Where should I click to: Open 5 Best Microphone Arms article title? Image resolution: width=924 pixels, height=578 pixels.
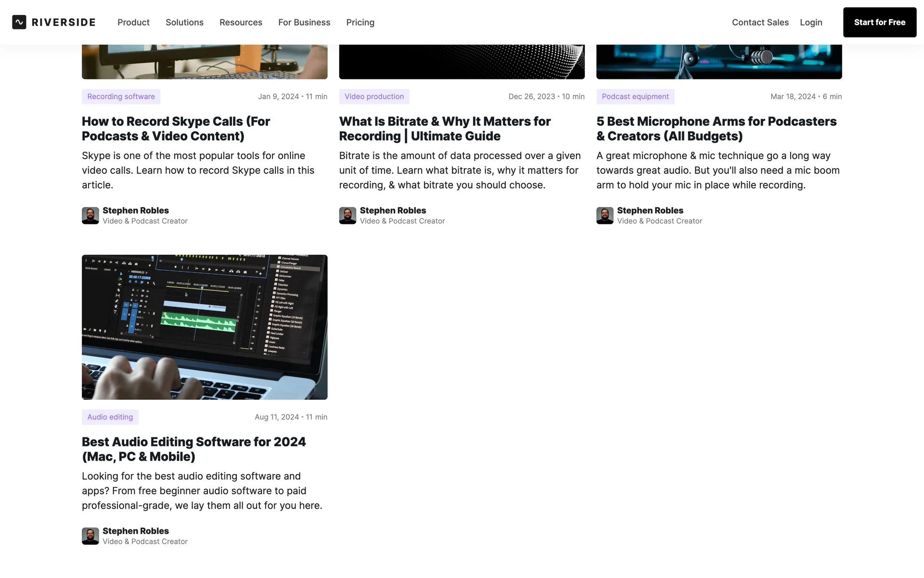click(x=716, y=129)
